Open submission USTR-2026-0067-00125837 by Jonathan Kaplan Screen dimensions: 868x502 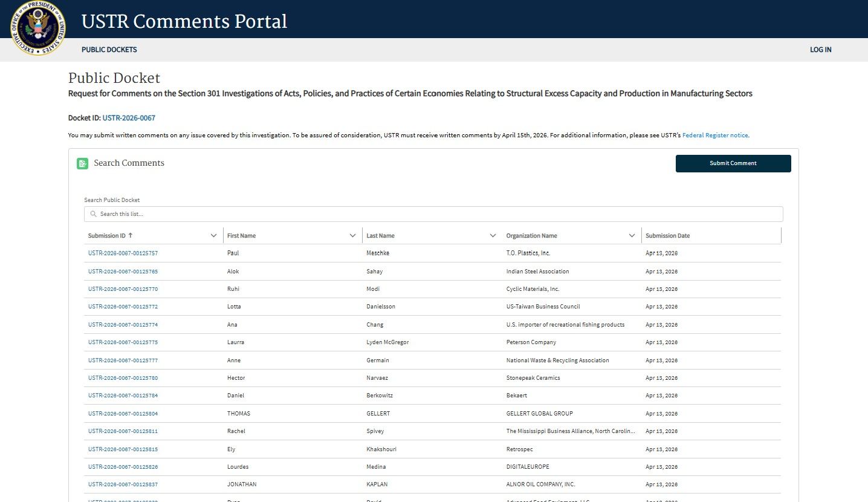click(x=123, y=484)
